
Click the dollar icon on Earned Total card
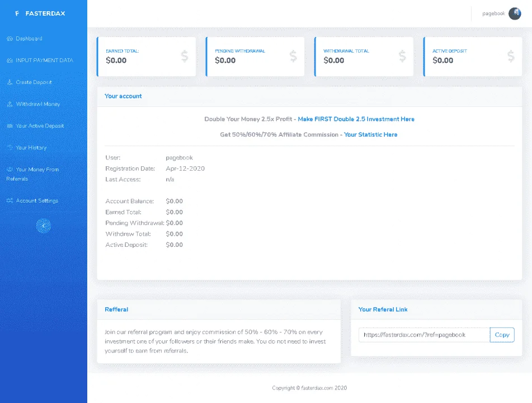[x=184, y=56]
